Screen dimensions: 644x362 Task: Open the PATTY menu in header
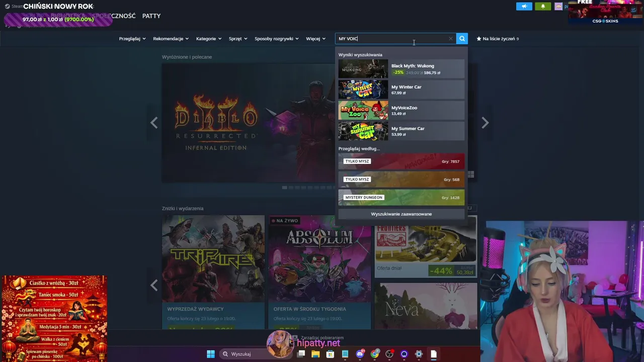[151, 16]
